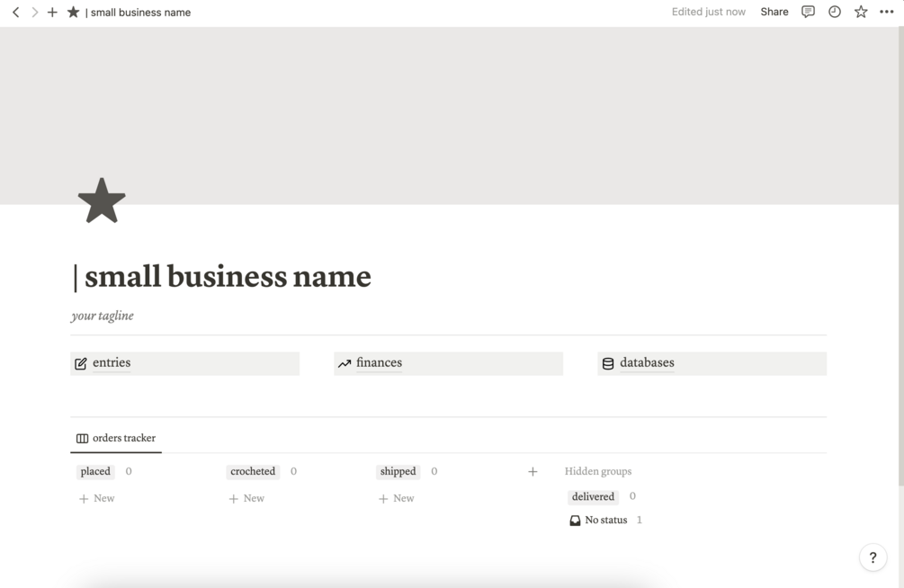
Task: Show the hidden delivered group
Action: [x=593, y=496]
